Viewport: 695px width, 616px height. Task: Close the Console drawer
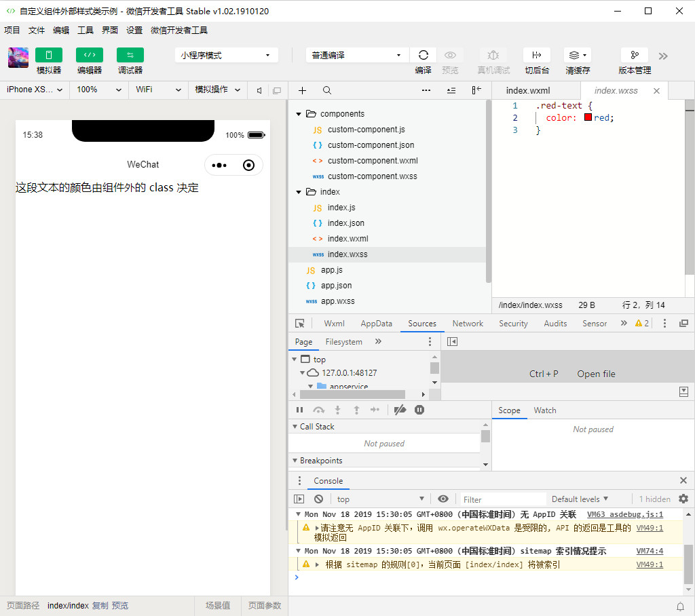click(683, 480)
